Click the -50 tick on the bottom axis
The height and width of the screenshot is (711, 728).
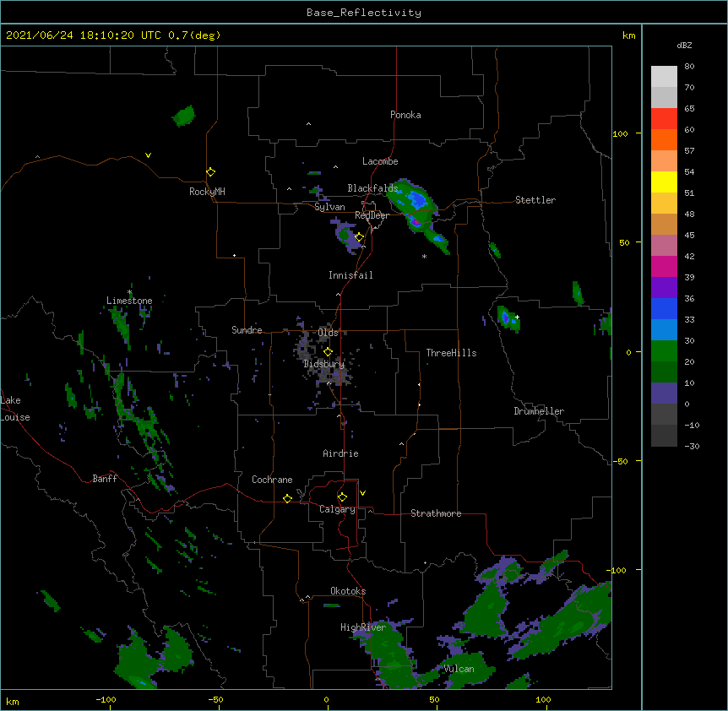coord(215,699)
